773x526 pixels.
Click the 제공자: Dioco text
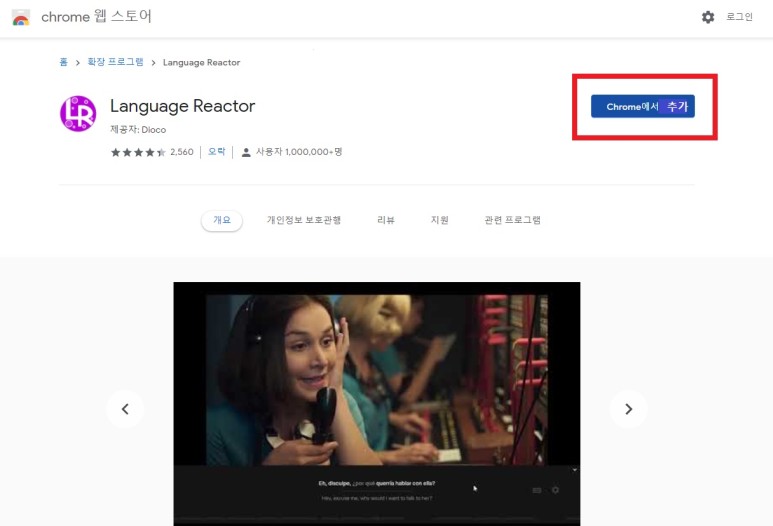click(138, 130)
